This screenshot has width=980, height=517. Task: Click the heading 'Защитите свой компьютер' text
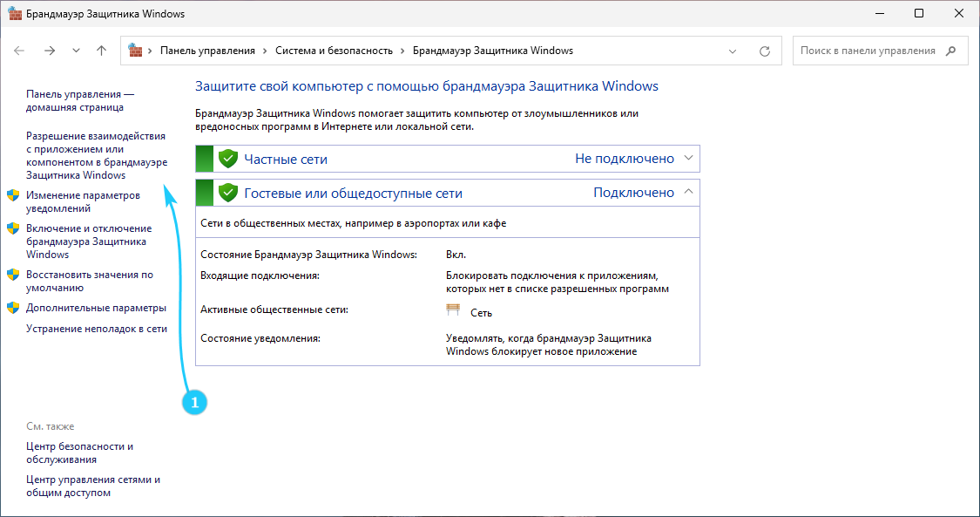(x=427, y=86)
